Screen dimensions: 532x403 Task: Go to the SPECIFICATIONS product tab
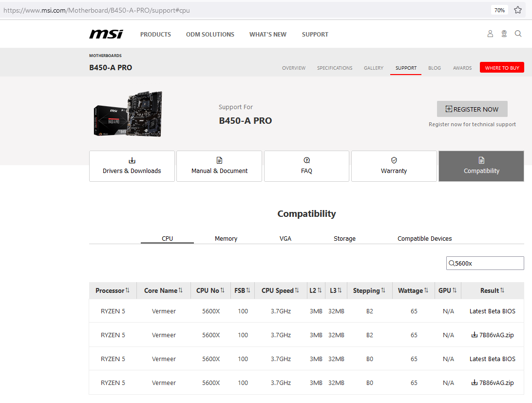click(335, 68)
